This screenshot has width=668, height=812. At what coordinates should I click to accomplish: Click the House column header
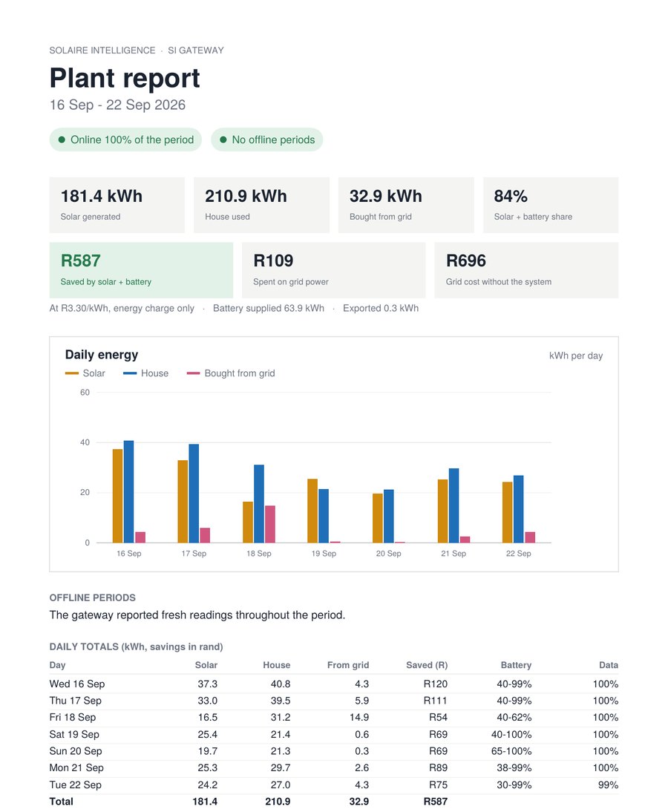click(277, 665)
